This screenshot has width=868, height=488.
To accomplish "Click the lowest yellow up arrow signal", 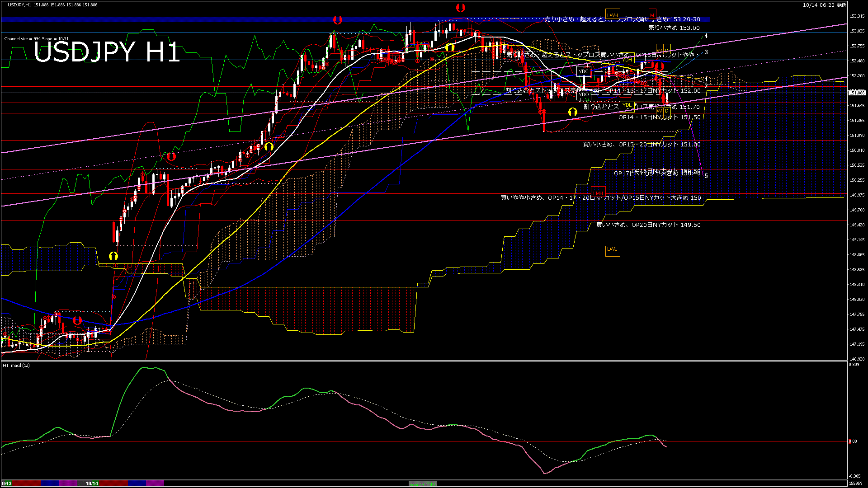I will 113,256.
